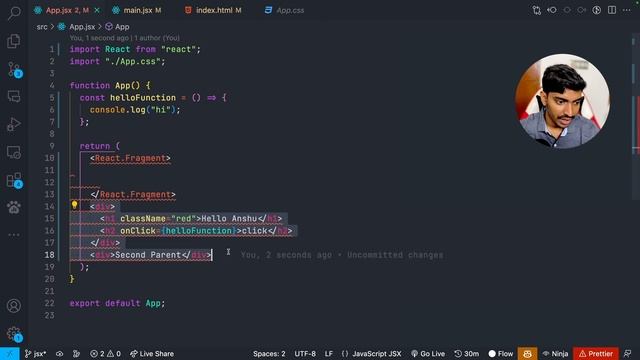Image resolution: width=640 pixels, height=360 pixels.
Task: Change end of line sequence LF
Action: coord(329,353)
